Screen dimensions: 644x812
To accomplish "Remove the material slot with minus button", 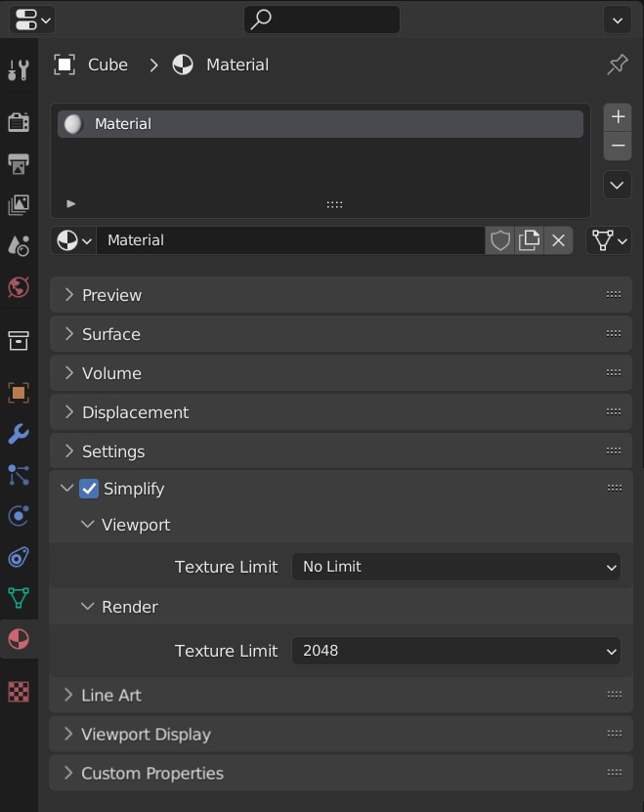I will pos(618,146).
